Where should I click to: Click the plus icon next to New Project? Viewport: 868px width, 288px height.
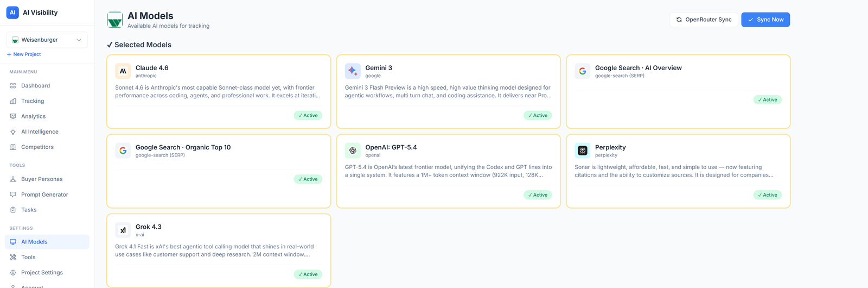(9, 54)
